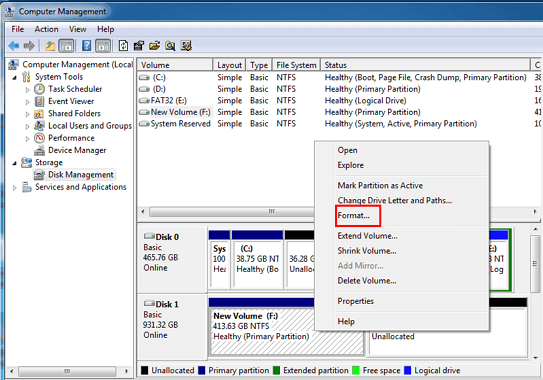Click the Back arrow toolbar icon
The height and width of the screenshot is (380, 543).
point(14,46)
